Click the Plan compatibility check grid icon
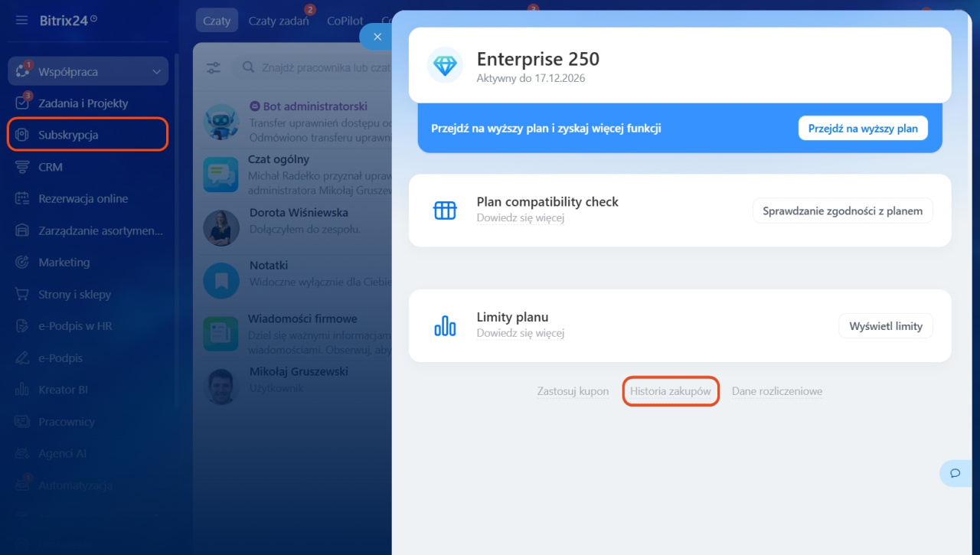 (445, 211)
